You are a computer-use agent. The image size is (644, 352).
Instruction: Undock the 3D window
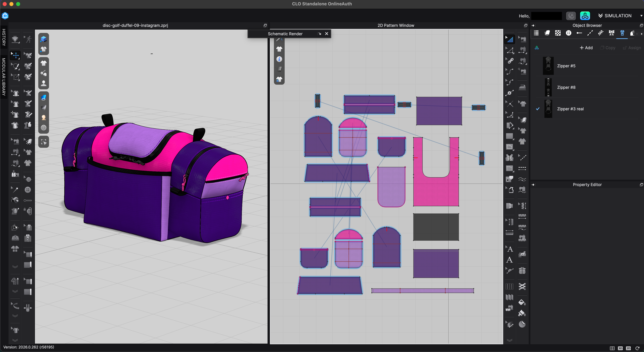click(265, 26)
